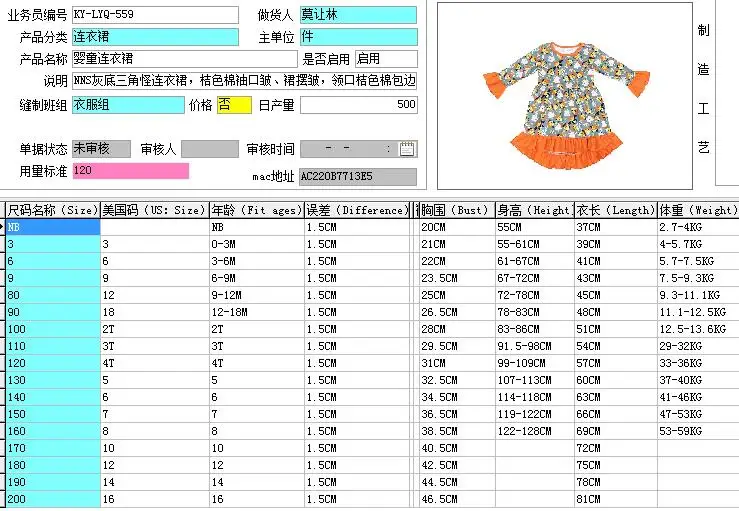Click the mac地址 field AC220B7713E5

[358, 177]
